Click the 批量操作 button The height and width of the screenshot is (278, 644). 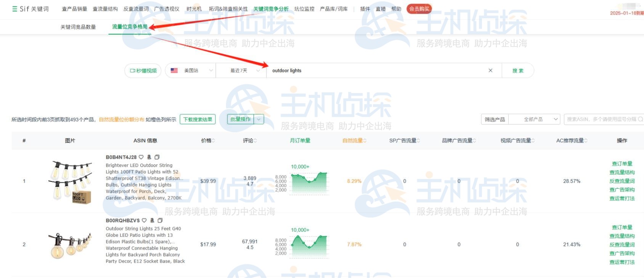click(241, 119)
